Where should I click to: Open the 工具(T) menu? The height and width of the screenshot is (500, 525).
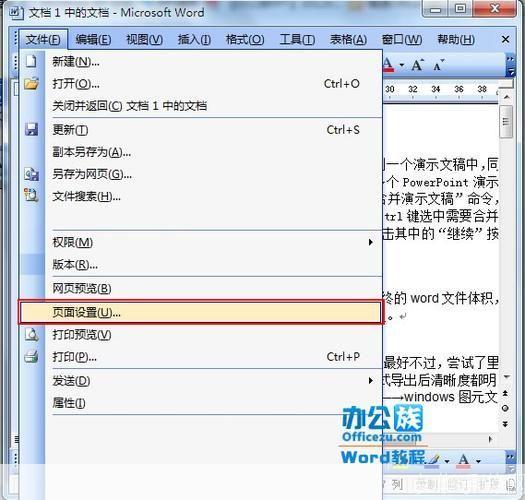297,40
